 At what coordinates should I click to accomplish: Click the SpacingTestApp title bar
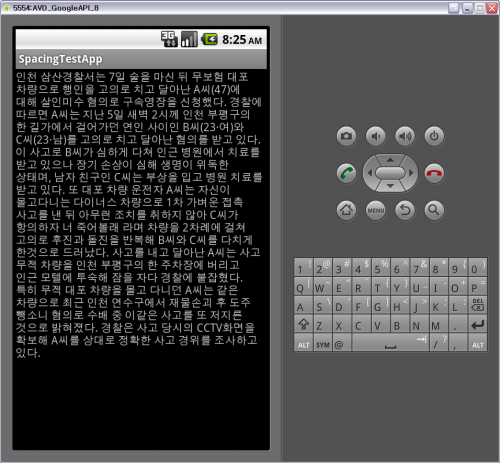141,59
